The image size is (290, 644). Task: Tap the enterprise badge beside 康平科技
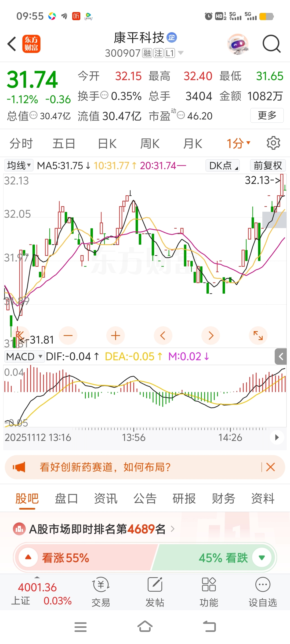pyautogui.click(x=172, y=37)
